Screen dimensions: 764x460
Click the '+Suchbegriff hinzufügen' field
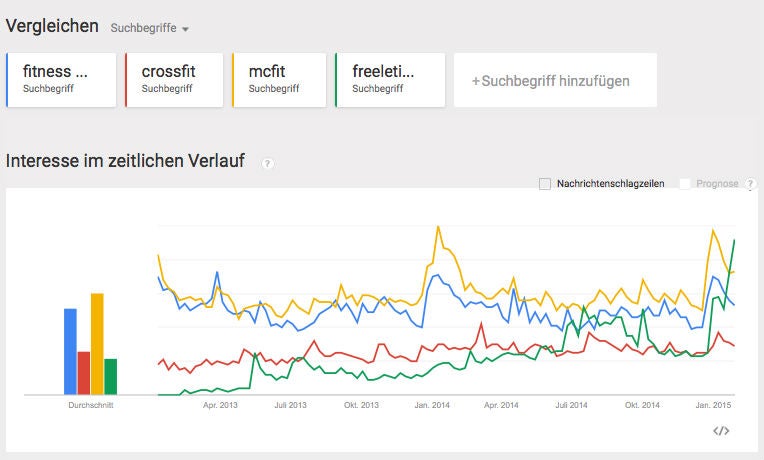(x=555, y=80)
